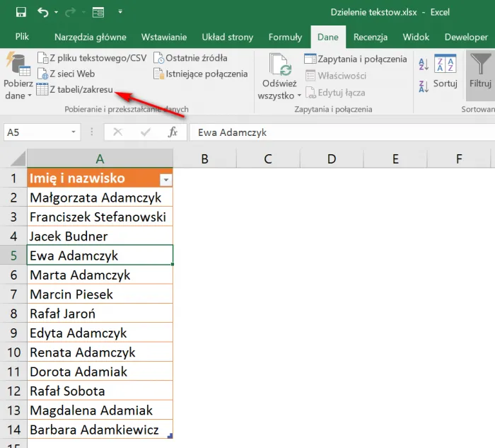Screen dimensions: 495x448
Task: Click the Undo arrow icon
Action: (43, 12)
